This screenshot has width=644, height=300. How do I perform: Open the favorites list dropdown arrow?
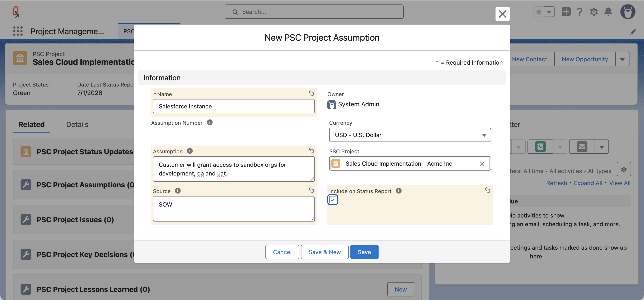point(549,12)
